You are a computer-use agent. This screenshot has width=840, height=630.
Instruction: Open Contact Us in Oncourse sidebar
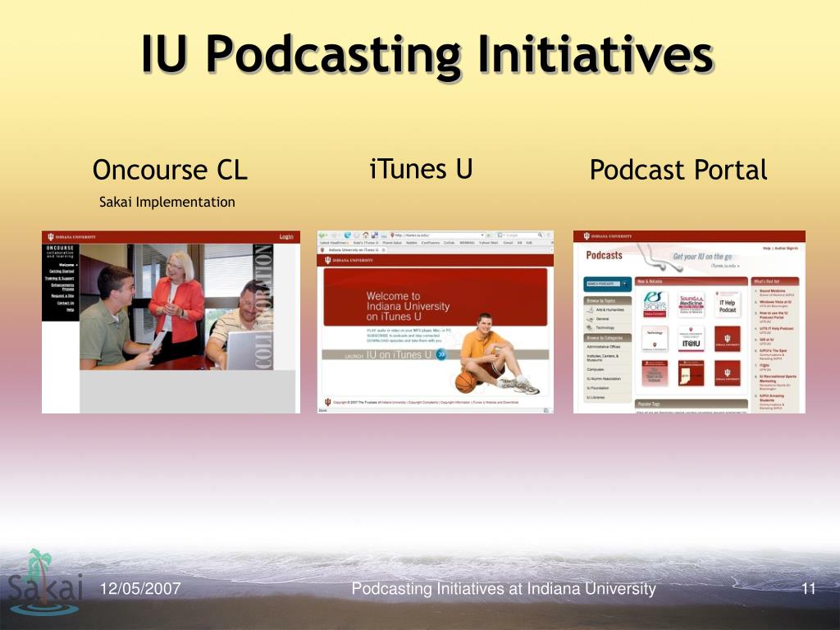[66, 304]
